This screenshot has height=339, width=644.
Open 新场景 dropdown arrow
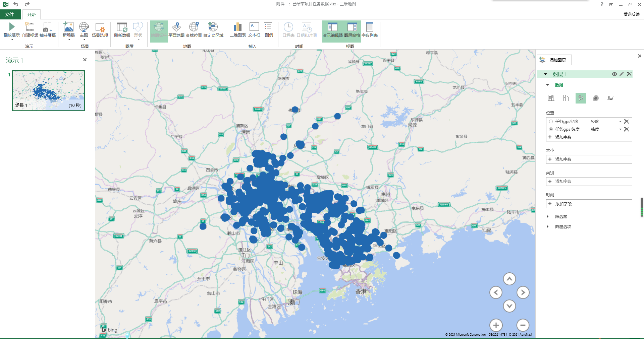tap(69, 40)
